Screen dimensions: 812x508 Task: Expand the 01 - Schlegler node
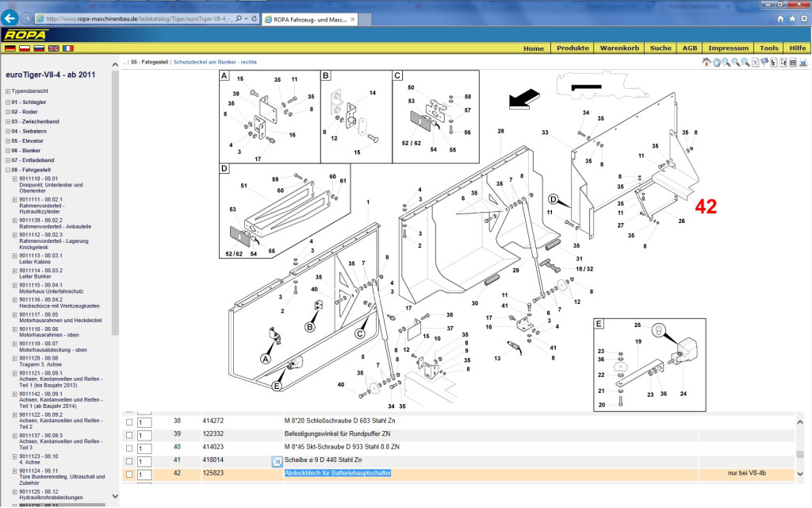pos(8,102)
